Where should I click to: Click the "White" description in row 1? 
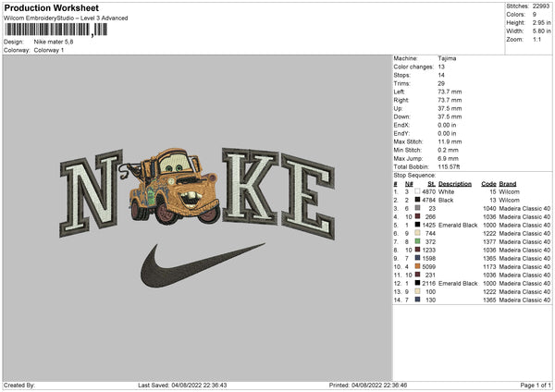click(446, 191)
